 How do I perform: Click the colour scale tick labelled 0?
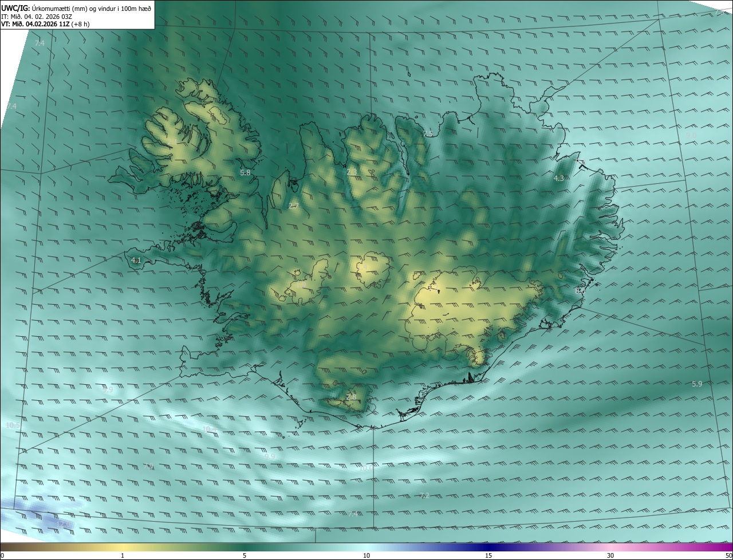coord(2,555)
